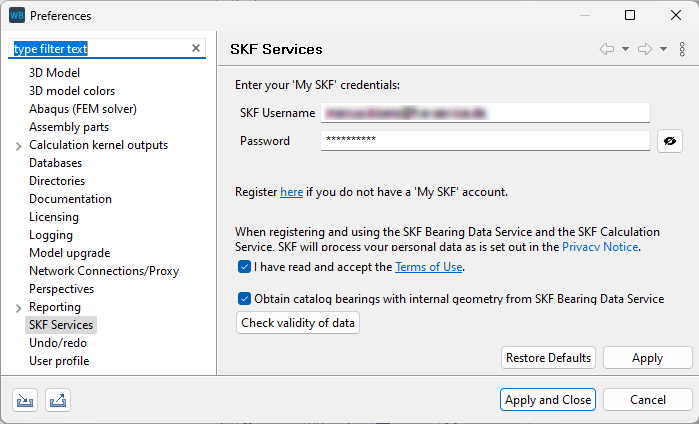Click the import preferences icon

pyautogui.click(x=25, y=400)
